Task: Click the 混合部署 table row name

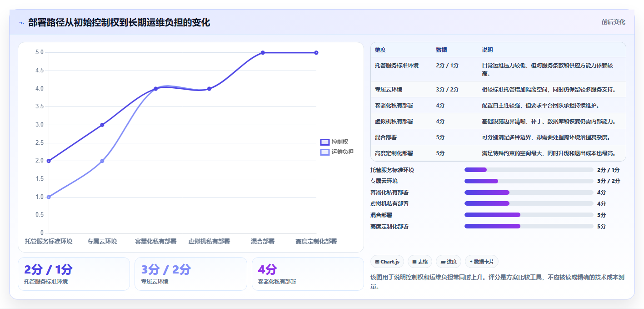Action: (386, 137)
